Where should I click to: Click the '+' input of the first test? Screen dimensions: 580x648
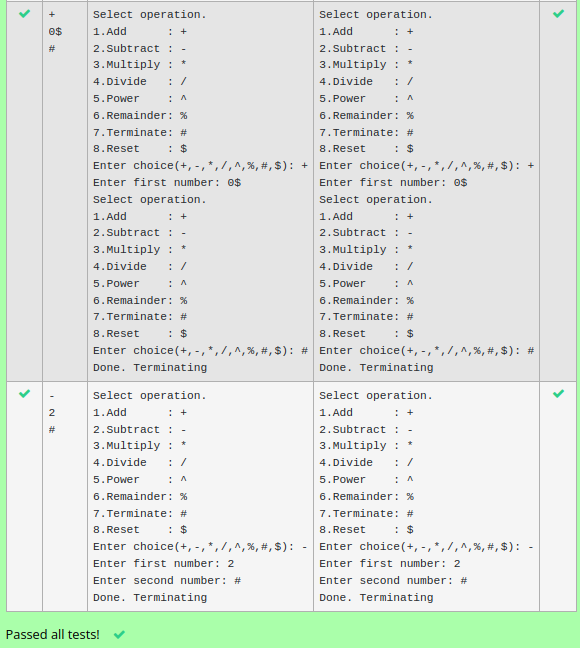52,15
